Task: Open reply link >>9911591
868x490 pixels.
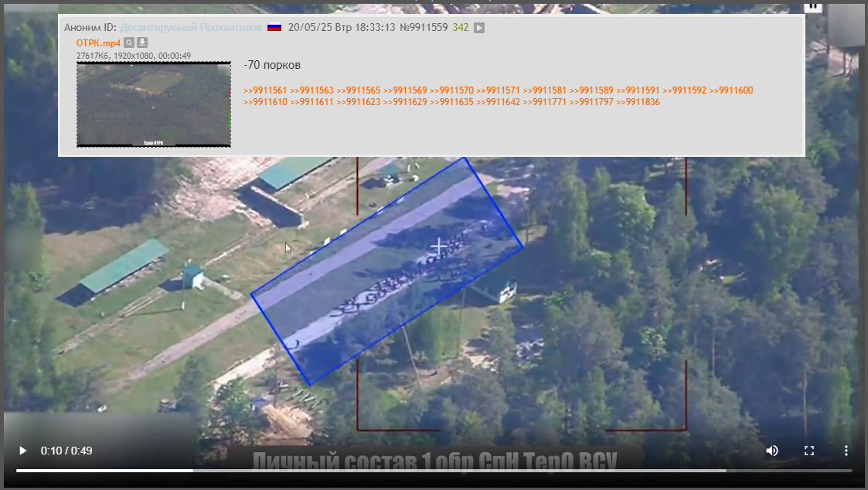Action: (638, 90)
